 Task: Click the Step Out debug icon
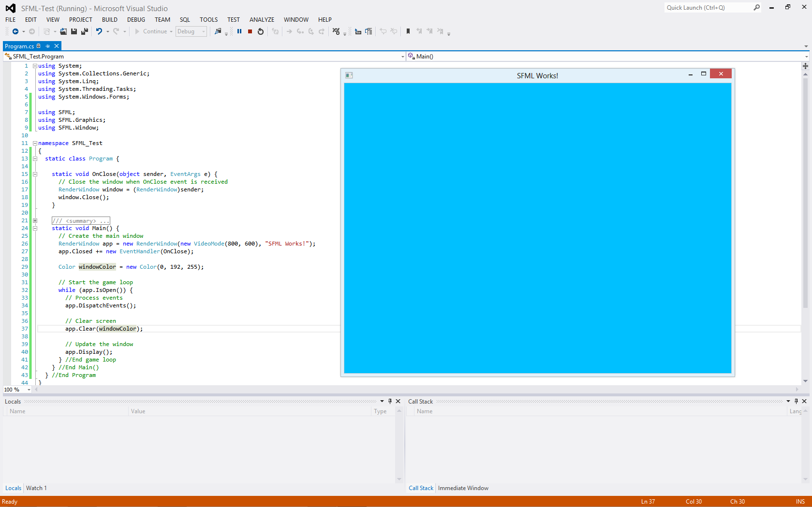click(x=322, y=31)
